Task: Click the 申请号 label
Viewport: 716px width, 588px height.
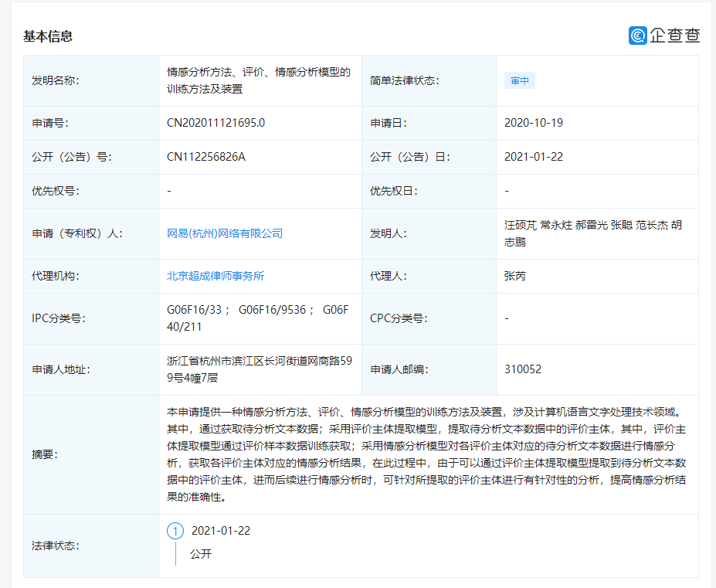Action: point(50,123)
